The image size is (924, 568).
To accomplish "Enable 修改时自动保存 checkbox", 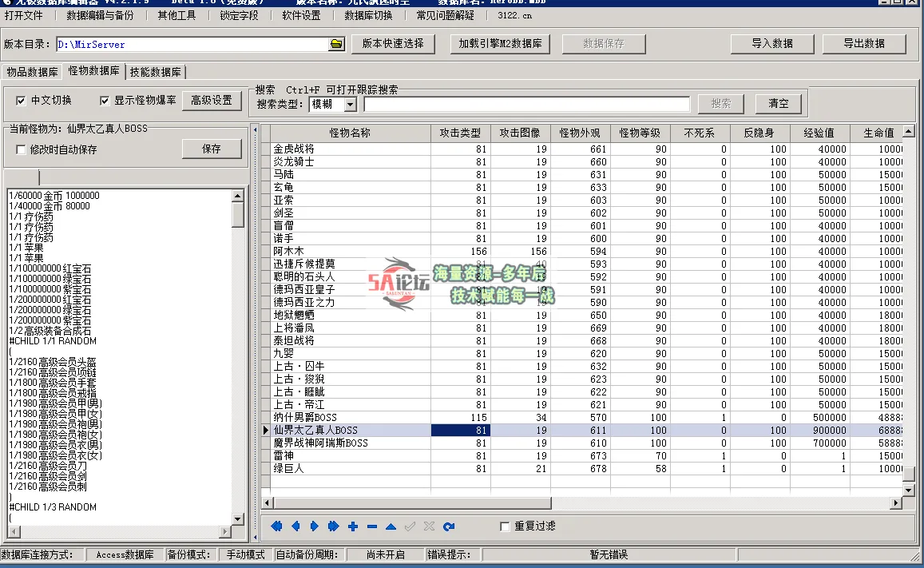I will click(21, 149).
